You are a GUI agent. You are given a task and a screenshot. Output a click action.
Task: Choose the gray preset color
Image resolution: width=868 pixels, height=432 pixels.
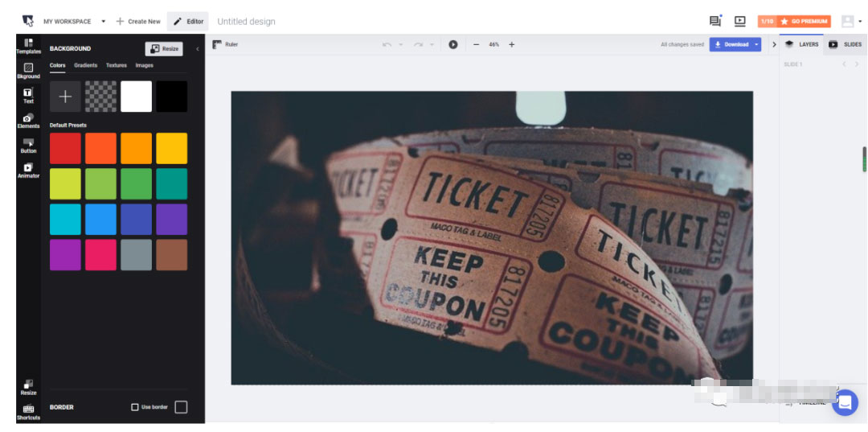(136, 255)
